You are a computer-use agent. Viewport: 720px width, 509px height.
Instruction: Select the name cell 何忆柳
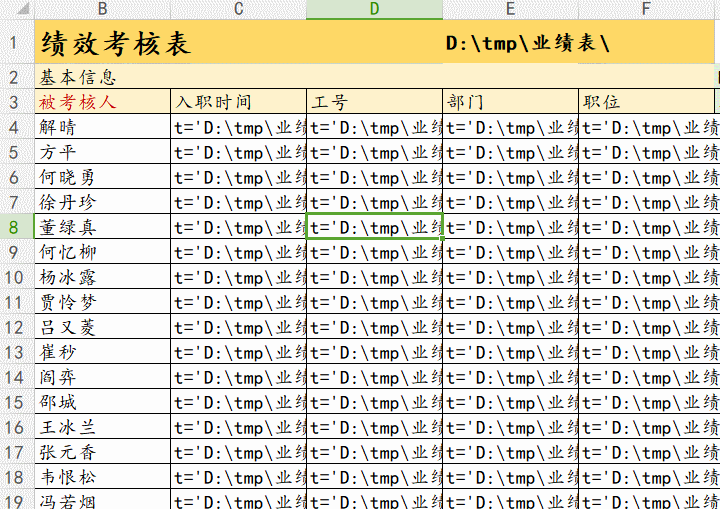point(102,251)
